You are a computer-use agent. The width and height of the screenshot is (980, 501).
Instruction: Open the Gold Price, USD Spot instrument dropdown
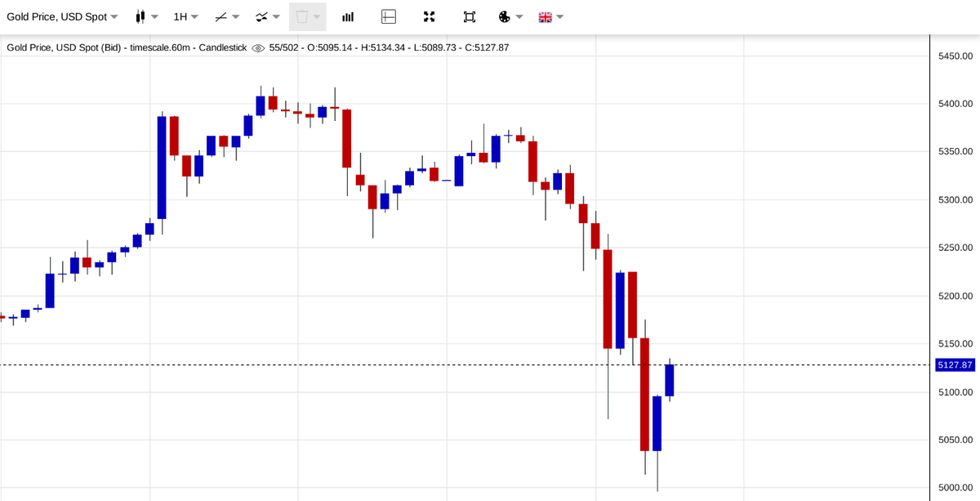62,16
